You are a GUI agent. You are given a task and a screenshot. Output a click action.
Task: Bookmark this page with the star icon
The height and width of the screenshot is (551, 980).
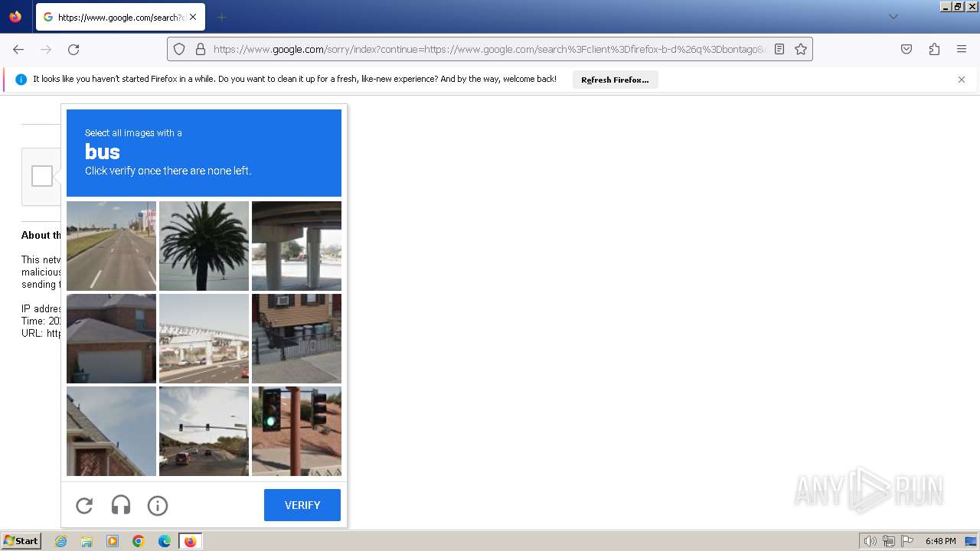coord(801,49)
